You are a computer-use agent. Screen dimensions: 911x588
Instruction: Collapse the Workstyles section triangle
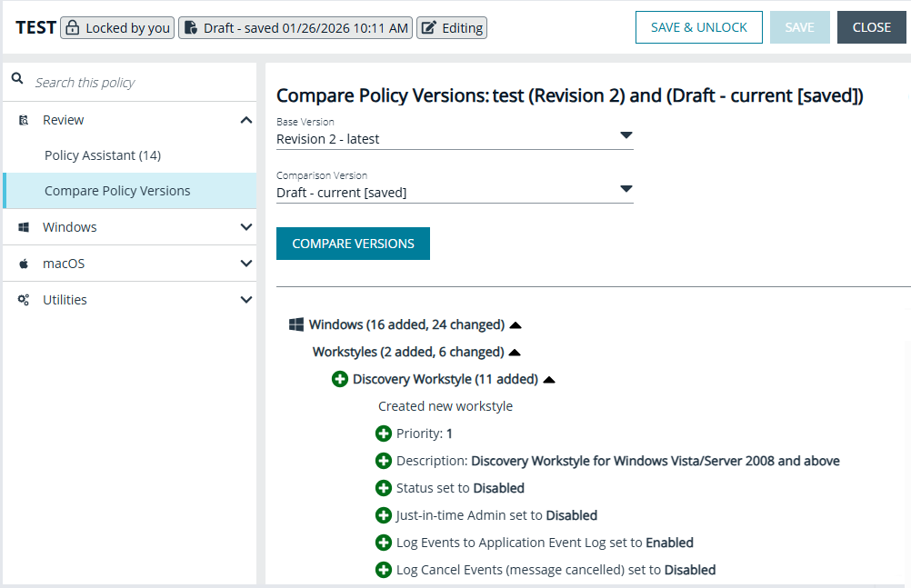(x=516, y=351)
